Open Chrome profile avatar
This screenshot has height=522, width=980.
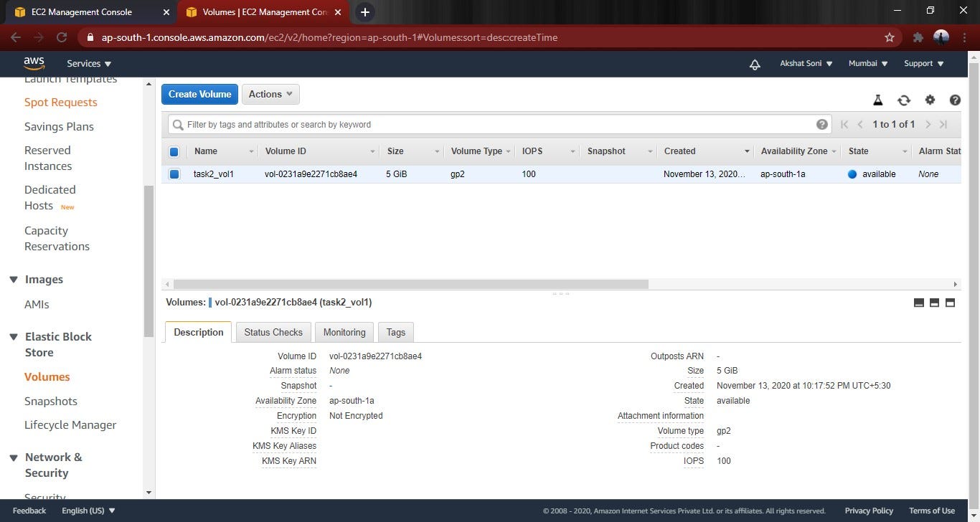click(x=941, y=37)
